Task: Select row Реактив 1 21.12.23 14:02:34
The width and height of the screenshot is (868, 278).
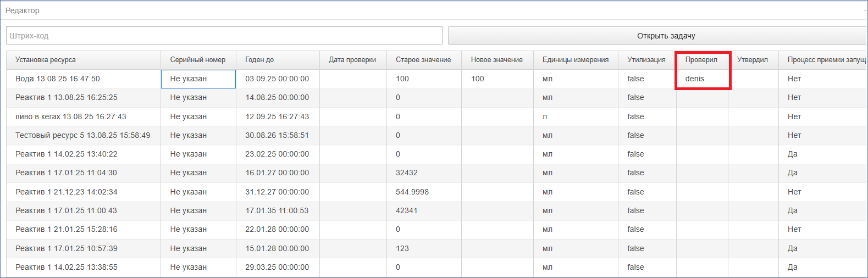Action: click(x=436, y=192)
